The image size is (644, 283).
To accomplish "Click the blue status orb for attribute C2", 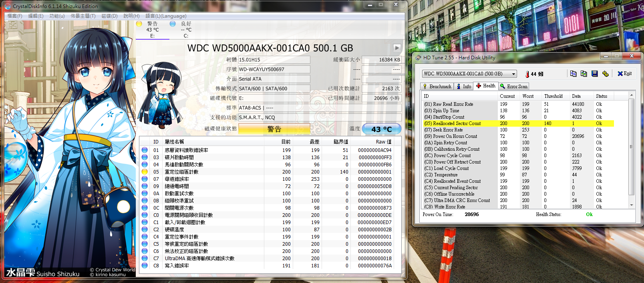I will pos(145,229).
